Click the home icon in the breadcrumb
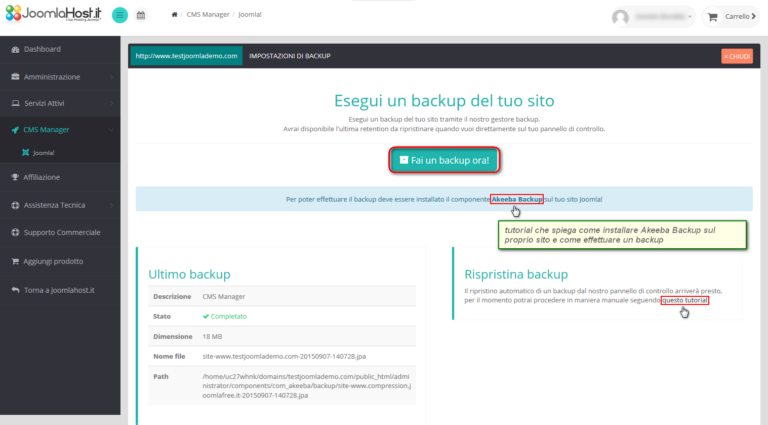This screenshot has width=768, height=425. [x=175, y=16]
